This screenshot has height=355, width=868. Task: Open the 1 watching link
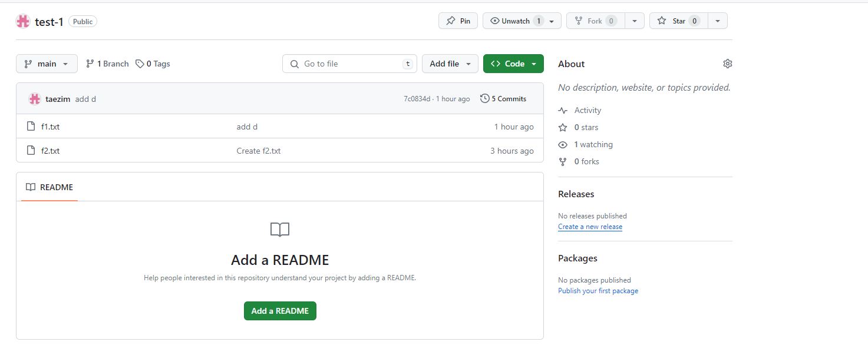(x=586, y=144)
